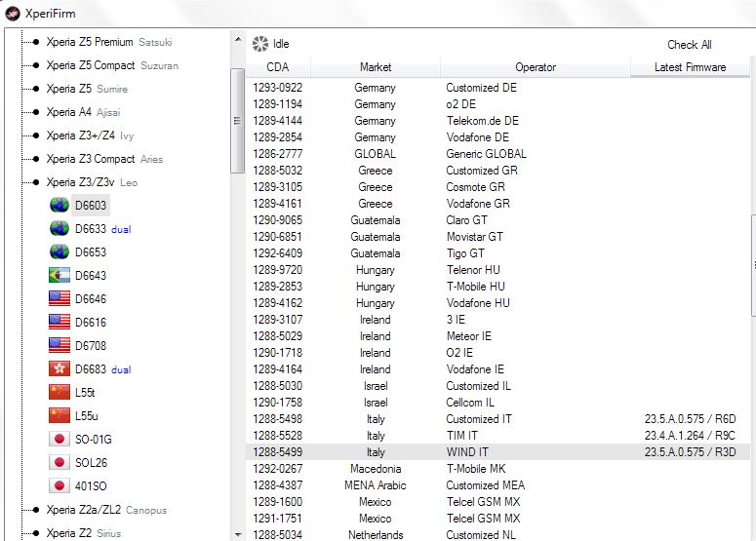Click the Latest Firmware column header
Image resolution: width=756 pixels, height=541 pixels.
[x=690, y=67]
